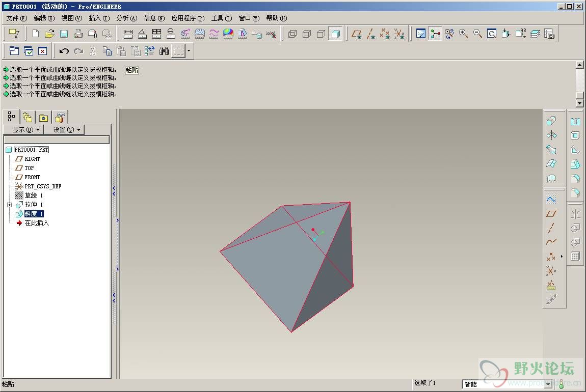Open the 文件 menu
This screenshot has width=586, height=392.
(x=17, y=18)
